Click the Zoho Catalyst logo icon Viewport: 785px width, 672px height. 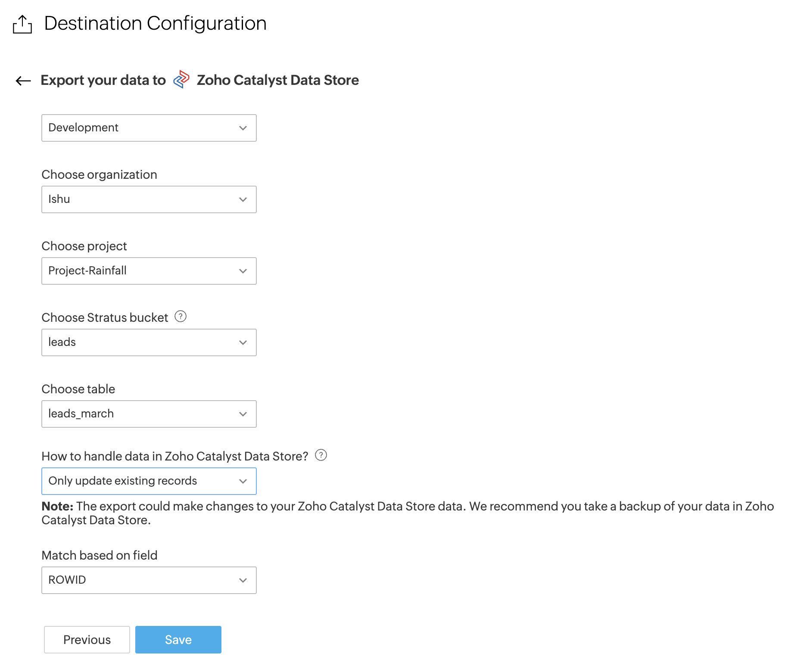(x=181, y=80)
